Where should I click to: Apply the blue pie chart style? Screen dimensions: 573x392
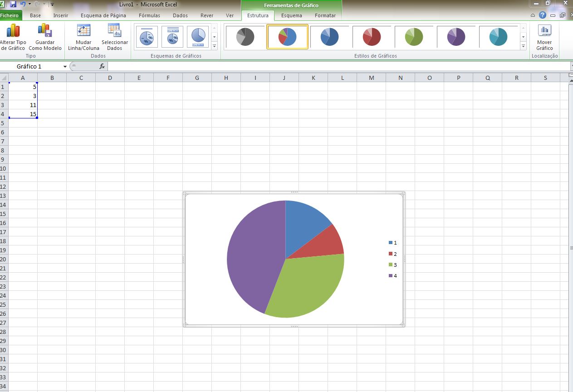[x=329, y=37]
